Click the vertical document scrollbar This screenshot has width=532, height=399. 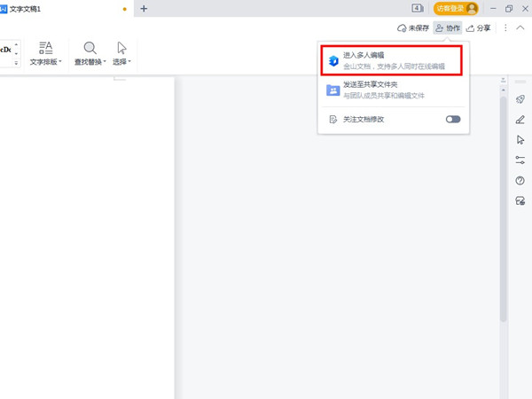pos(504,204)
